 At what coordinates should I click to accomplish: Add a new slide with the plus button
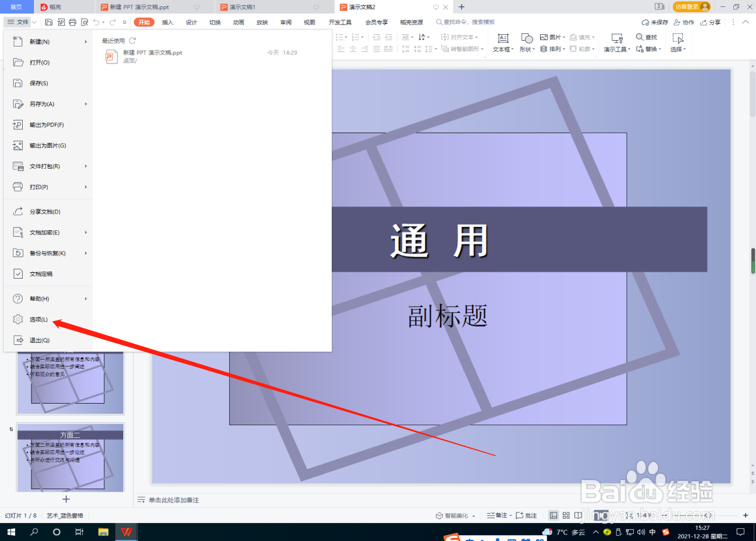pyautogui.click(x=66, y=499)
